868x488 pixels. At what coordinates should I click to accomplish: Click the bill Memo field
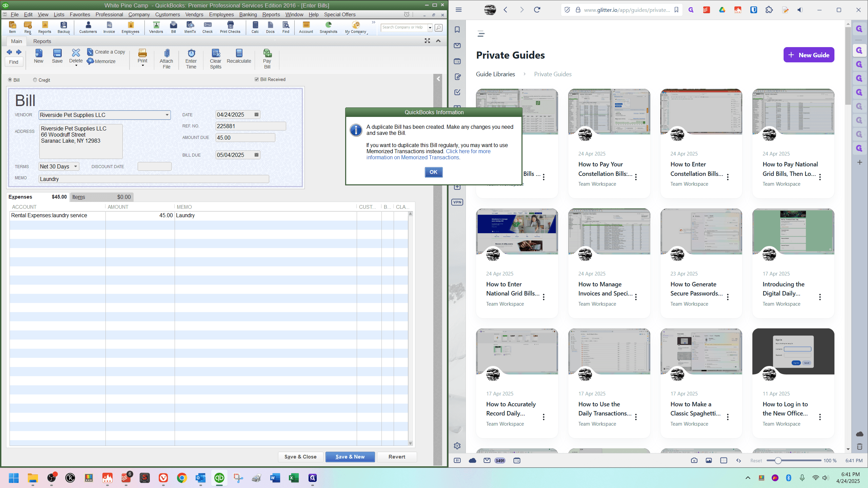coord(154,179)
